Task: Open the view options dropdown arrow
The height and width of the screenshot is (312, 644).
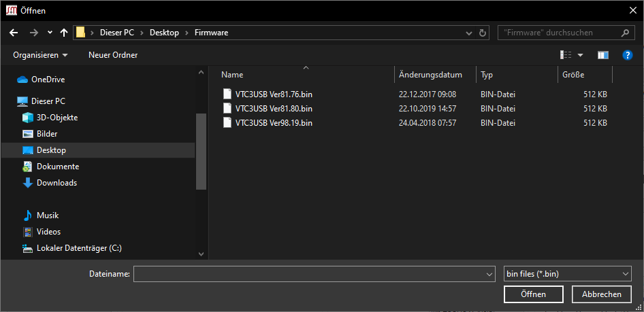Action: tap(581, 55)
